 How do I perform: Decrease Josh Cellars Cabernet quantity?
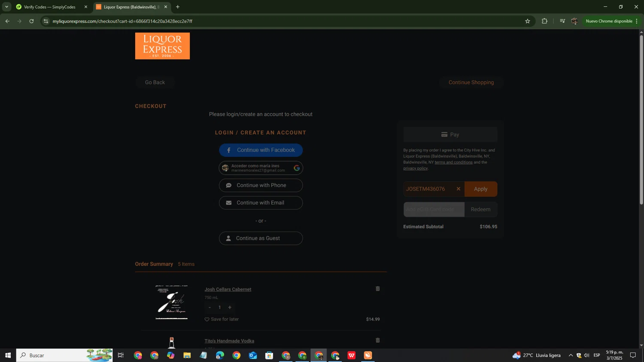(210, 308)
